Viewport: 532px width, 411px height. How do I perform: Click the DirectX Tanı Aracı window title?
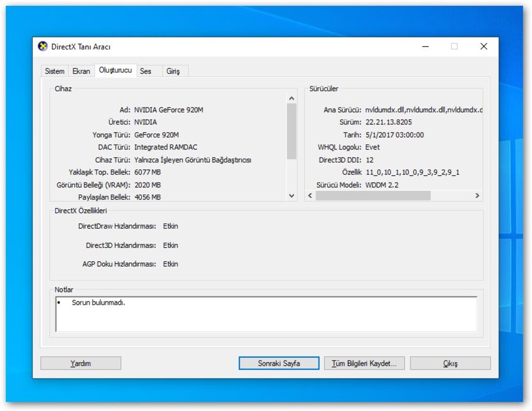[81, 46]
